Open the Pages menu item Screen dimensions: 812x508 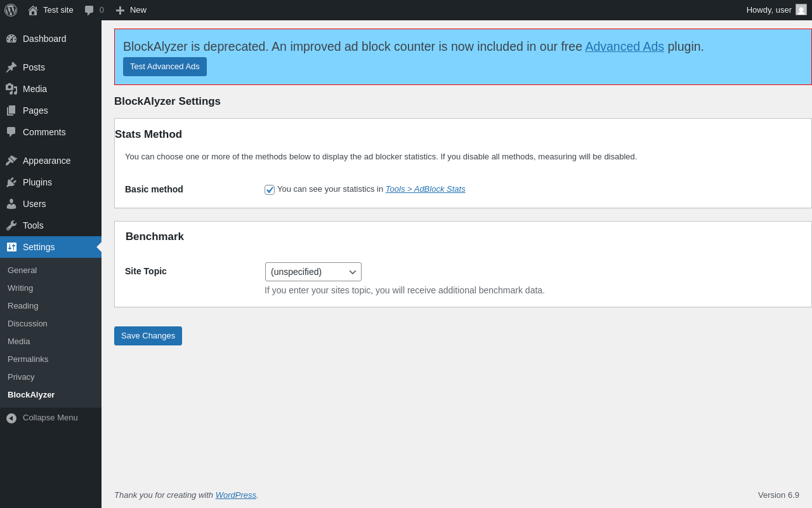pos(36,110)
